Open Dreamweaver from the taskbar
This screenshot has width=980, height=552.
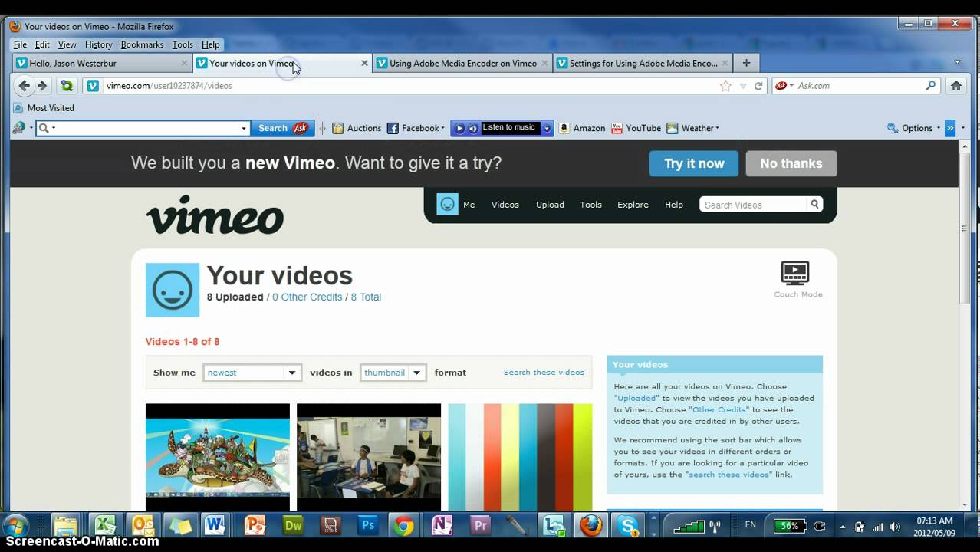tap(292, 526)
